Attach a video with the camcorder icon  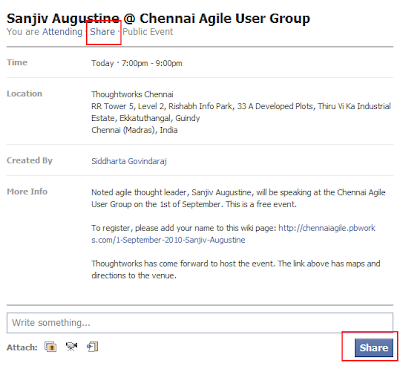[x=71, y=347]
